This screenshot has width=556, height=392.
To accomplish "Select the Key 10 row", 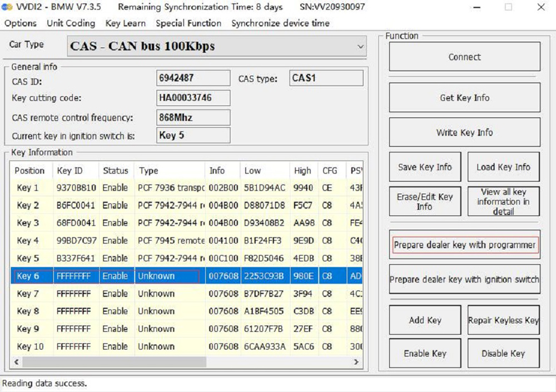I will [186, 346].
